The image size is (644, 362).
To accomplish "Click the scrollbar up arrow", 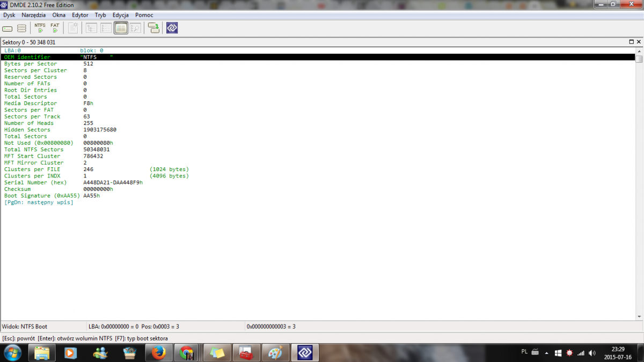I will (x=639, y=50).
